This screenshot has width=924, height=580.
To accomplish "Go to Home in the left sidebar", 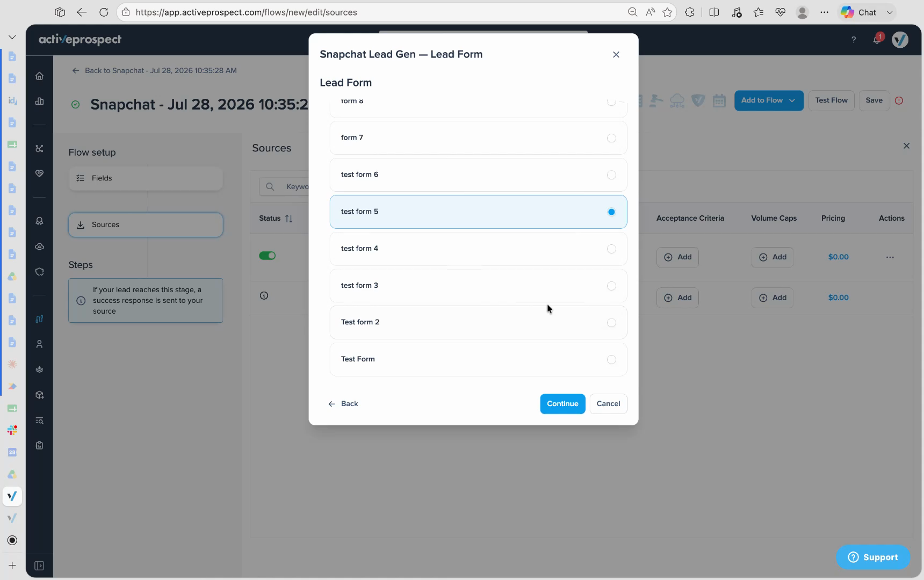I will point(39,76).
